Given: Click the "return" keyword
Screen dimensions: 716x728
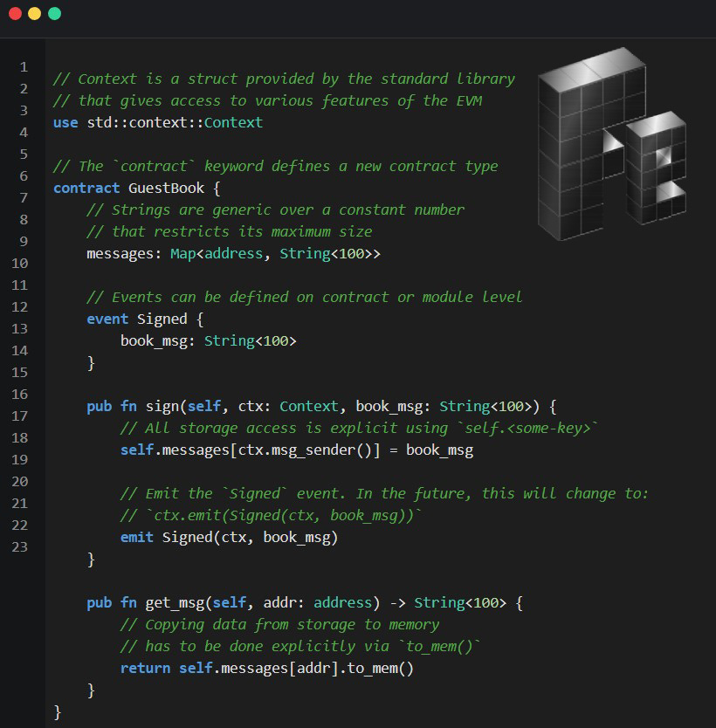Looking at the screenshot, I should pos(145,668).
